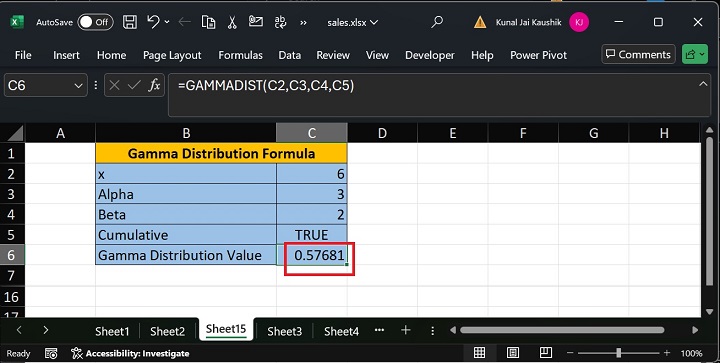
Task: Show more sheets via ellipsis
Action: pyautogui.click(x=379, y=330)
